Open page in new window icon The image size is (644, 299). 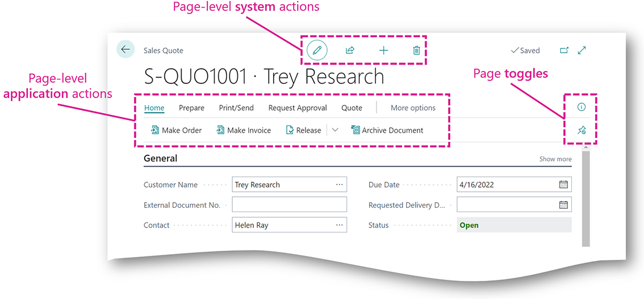564,50
